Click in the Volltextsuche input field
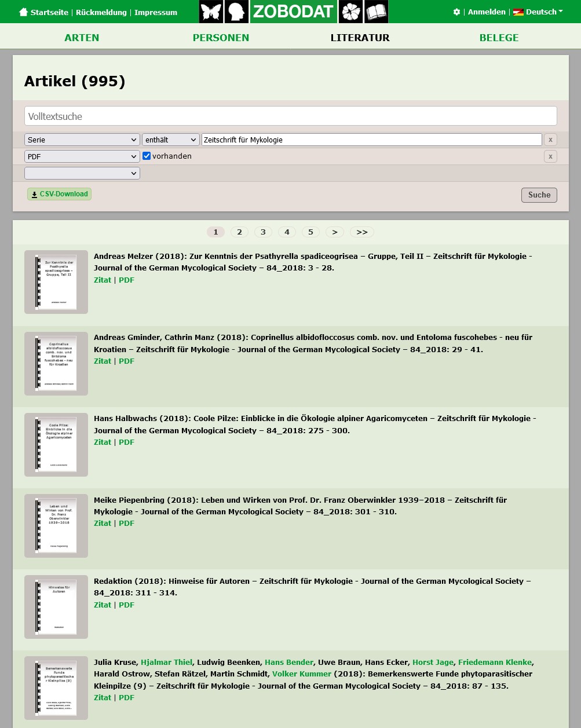581x728 pixels. [290, 116]
